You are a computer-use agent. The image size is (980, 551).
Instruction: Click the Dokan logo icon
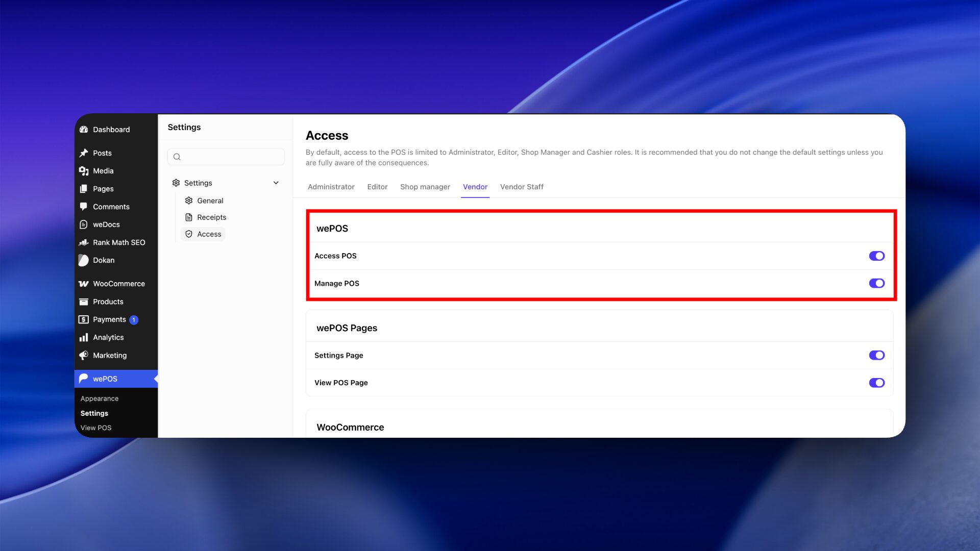[84, 260]
